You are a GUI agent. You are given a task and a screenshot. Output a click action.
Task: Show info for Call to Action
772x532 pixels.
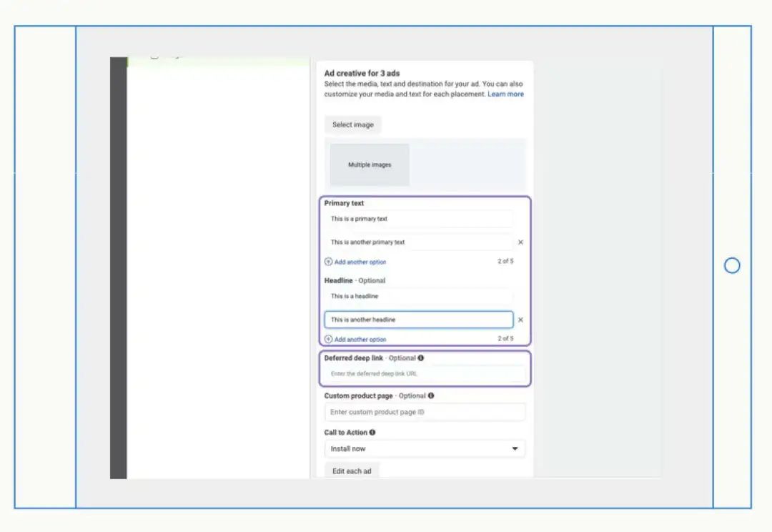pos(372,433)
